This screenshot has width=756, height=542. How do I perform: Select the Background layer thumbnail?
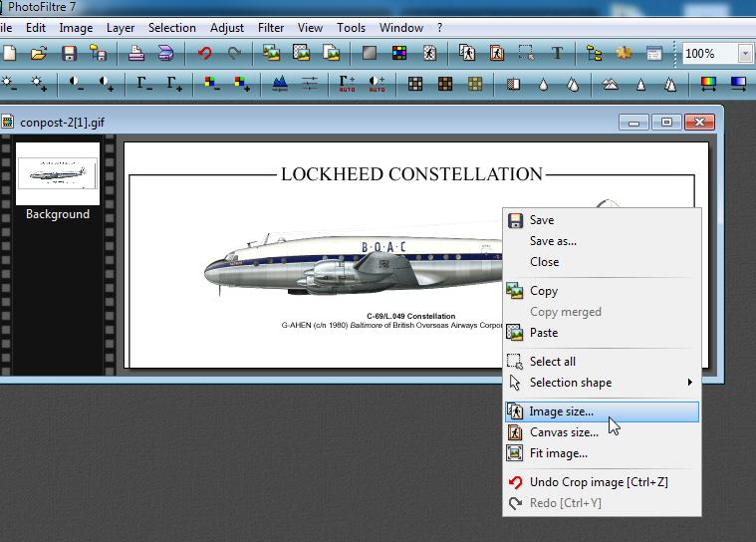[x=58, y=174]
